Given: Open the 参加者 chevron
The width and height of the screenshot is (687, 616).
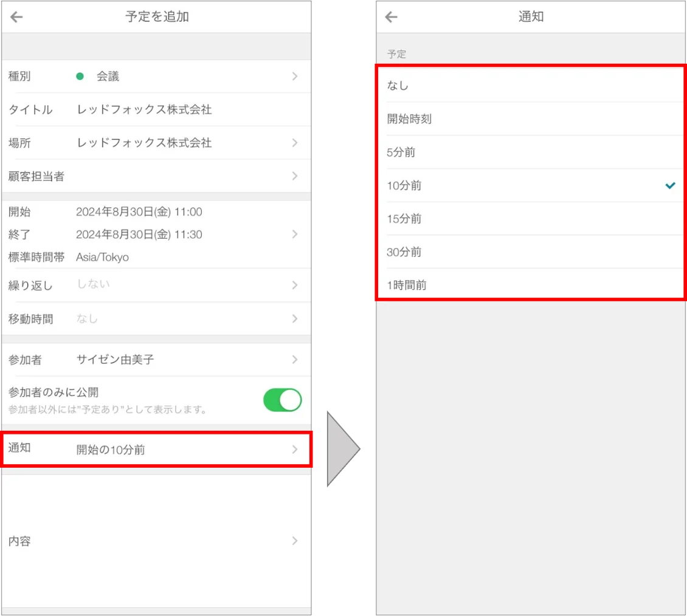Looking at the screenshot, I should (295, 360).
